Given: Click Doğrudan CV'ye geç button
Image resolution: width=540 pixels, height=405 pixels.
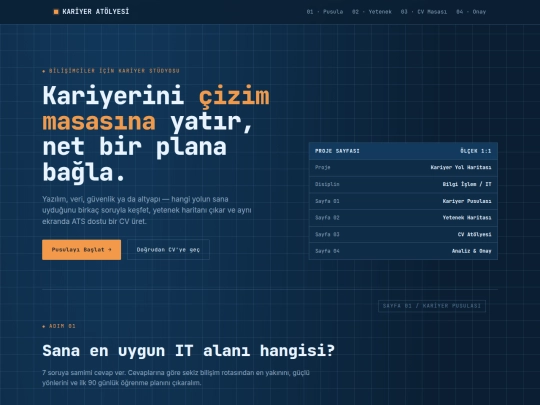Looking at the screenshot, I should click(x=168, y=250).
